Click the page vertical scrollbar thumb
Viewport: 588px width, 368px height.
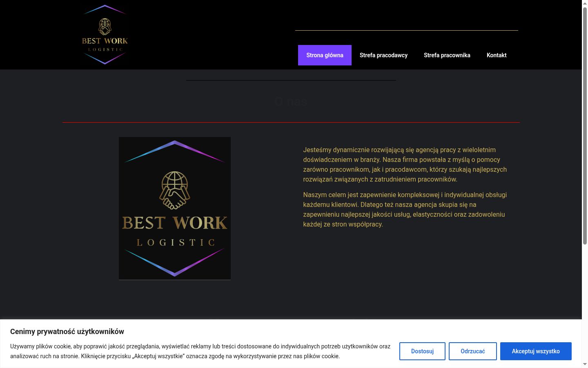[x=585, y=126]
